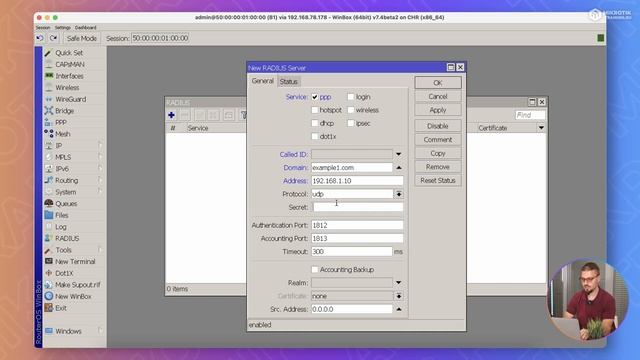This screenshot has height=360, width=640.
Task: Open the column dropdown in the RADIUS window
Action: pos(541,128)
